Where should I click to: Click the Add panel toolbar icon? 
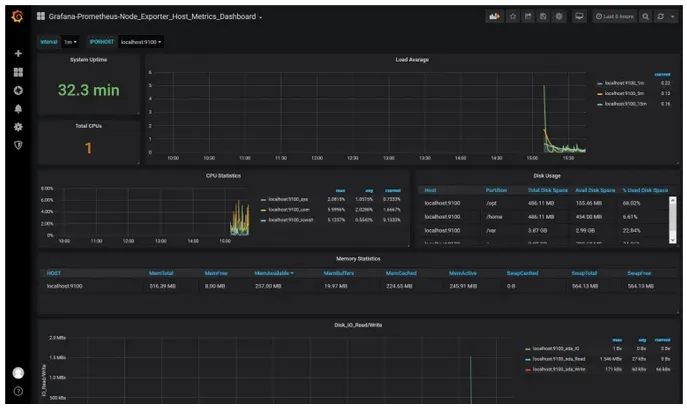point(494,16)
